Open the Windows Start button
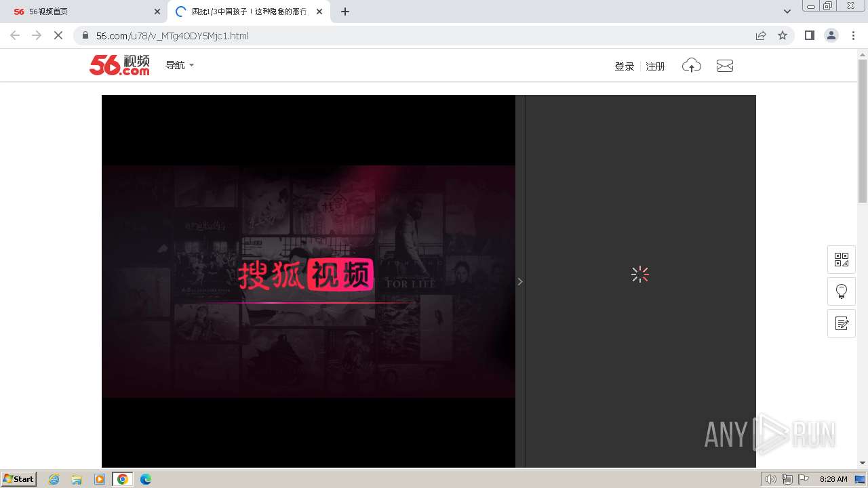 (19, 479)
